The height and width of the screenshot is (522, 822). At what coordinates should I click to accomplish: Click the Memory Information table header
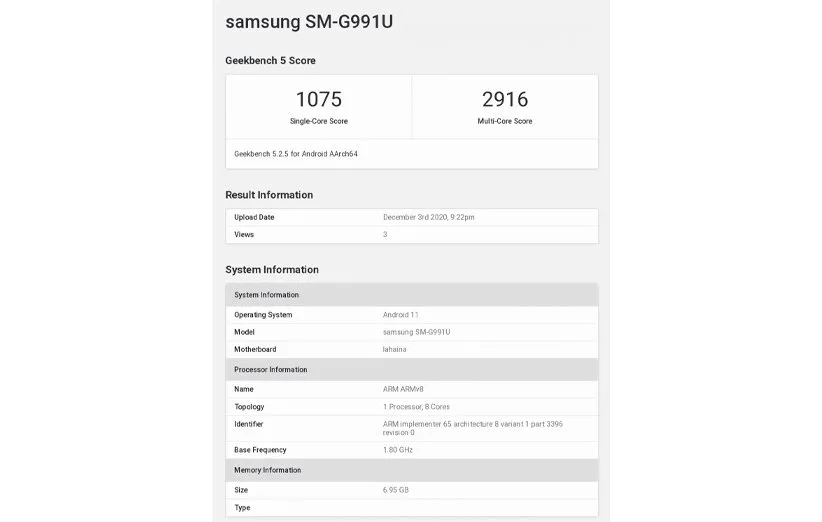click(267, 470)
